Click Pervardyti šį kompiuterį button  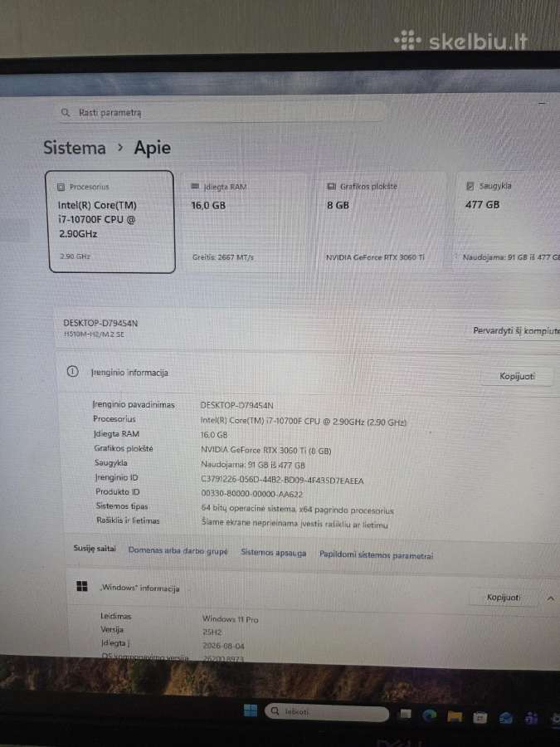click(516, 330)
